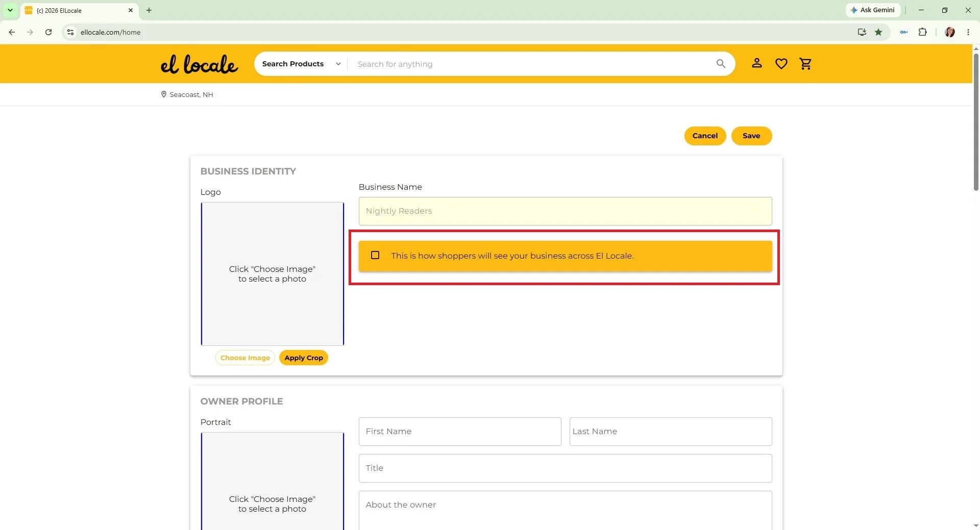980x530 pixels.
Task: Go forward in browser history
Action: pos(30,32)
